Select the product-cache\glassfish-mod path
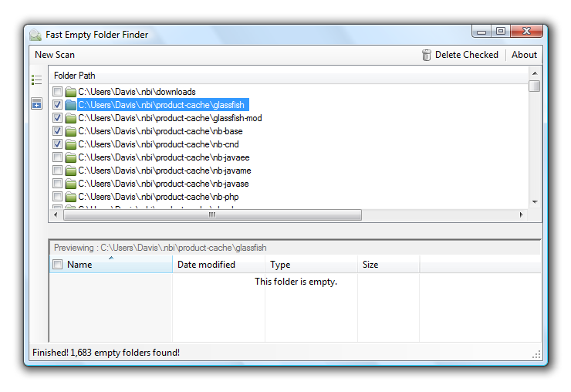The height and width of the screenshot is (392, 571). (170, 118)
